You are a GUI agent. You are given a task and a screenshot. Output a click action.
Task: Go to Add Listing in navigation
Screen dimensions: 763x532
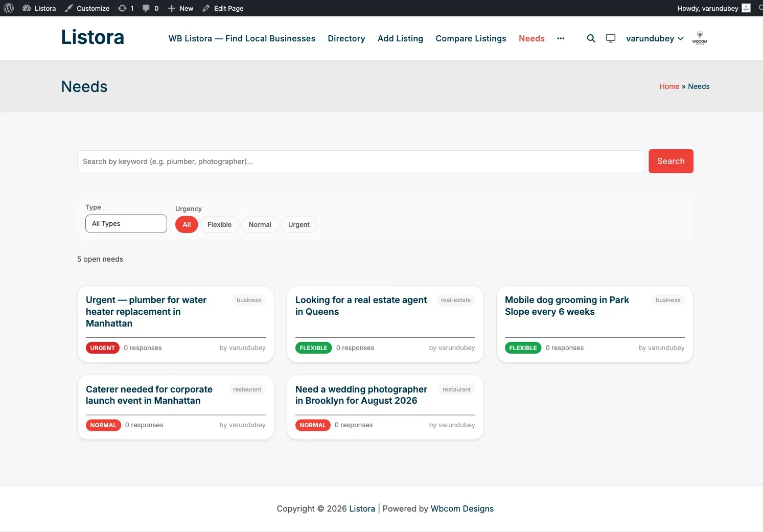click(x=400, y=38)
